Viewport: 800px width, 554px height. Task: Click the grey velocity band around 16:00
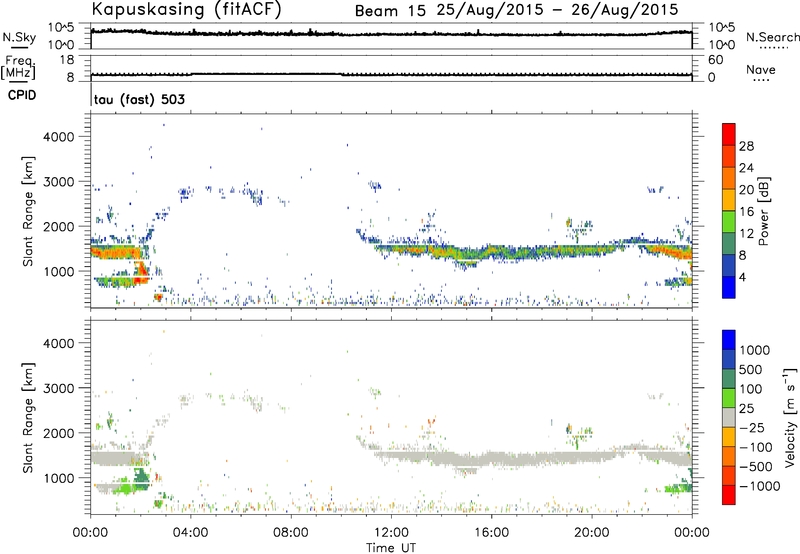click(x=491, y=459)
